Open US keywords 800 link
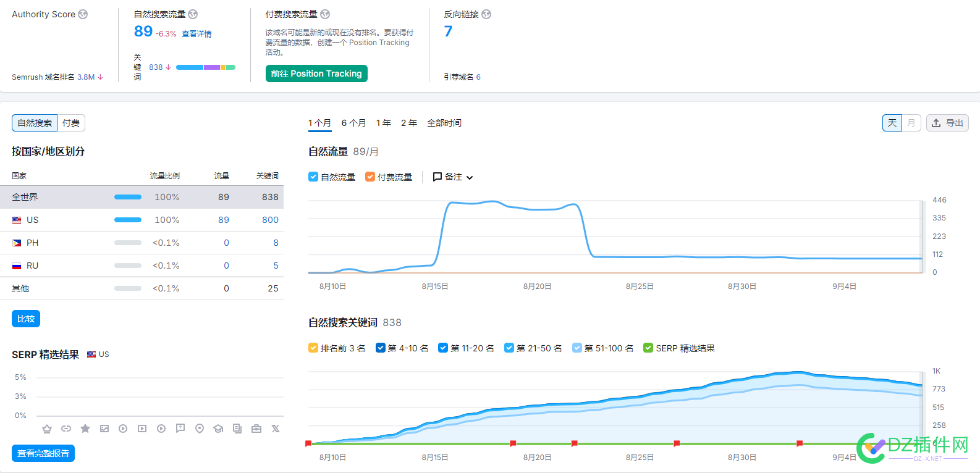This screenshot has height=473, width=980. [270, 220]
